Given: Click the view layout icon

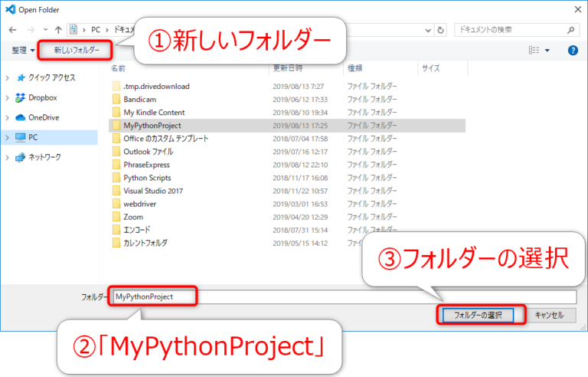Looking at the screenshot, I should [x=534, y=51].
